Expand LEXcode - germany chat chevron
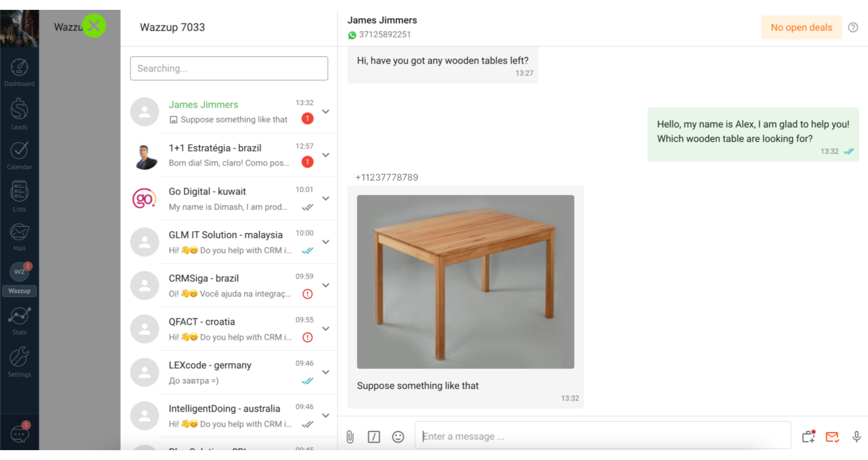 [325, 372]
